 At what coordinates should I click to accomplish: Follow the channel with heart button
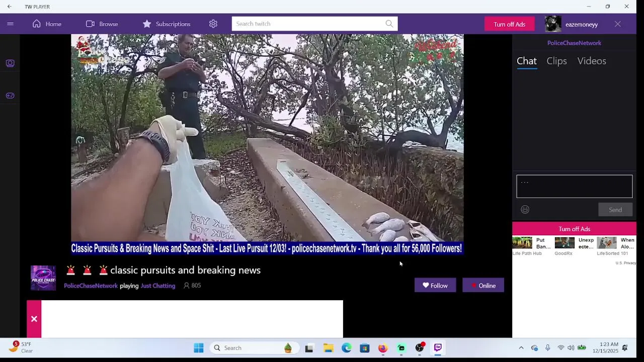(x=435, y=285)
